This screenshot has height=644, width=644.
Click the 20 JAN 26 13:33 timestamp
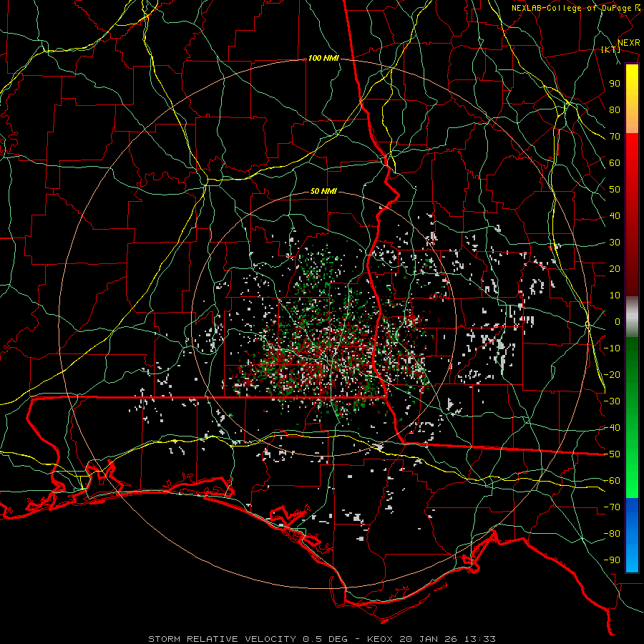point(447,639)
